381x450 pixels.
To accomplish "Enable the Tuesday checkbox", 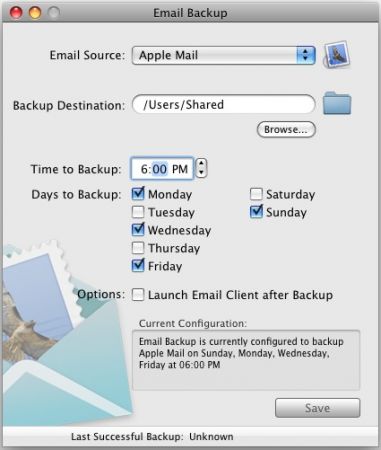I will pyautogui.click(x=138, y=212).
